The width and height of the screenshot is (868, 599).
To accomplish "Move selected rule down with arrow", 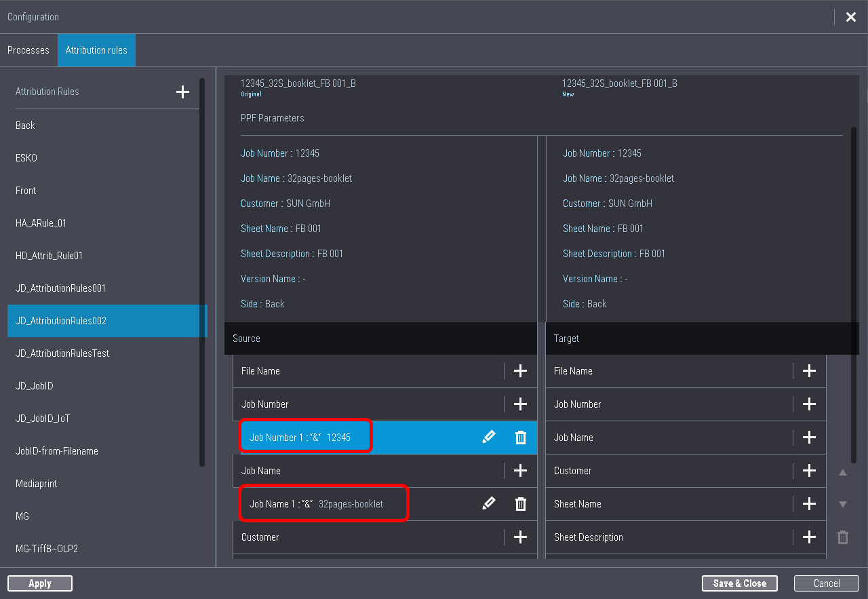I will point(843,504).
